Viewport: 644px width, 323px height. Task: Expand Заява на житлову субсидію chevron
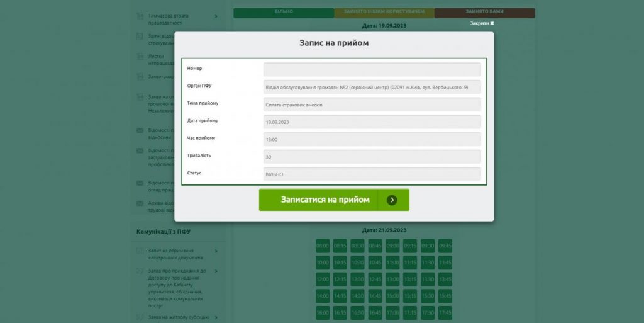point(216,317)
